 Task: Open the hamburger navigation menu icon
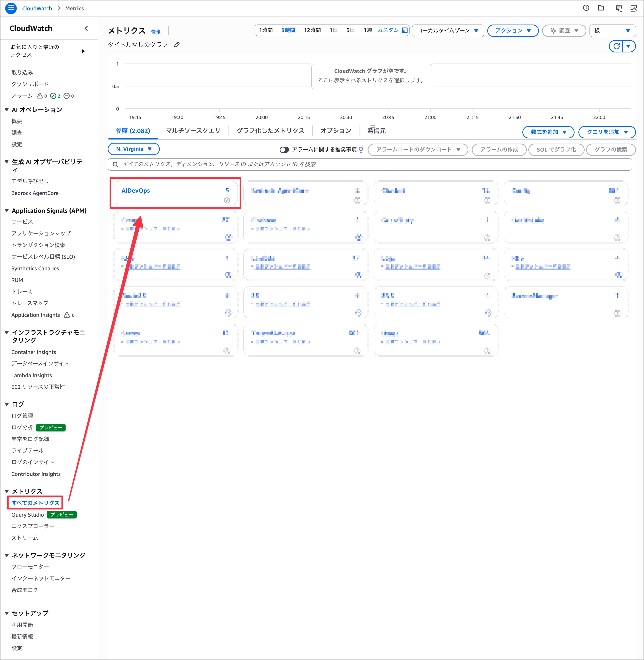[x=11, y=8]
